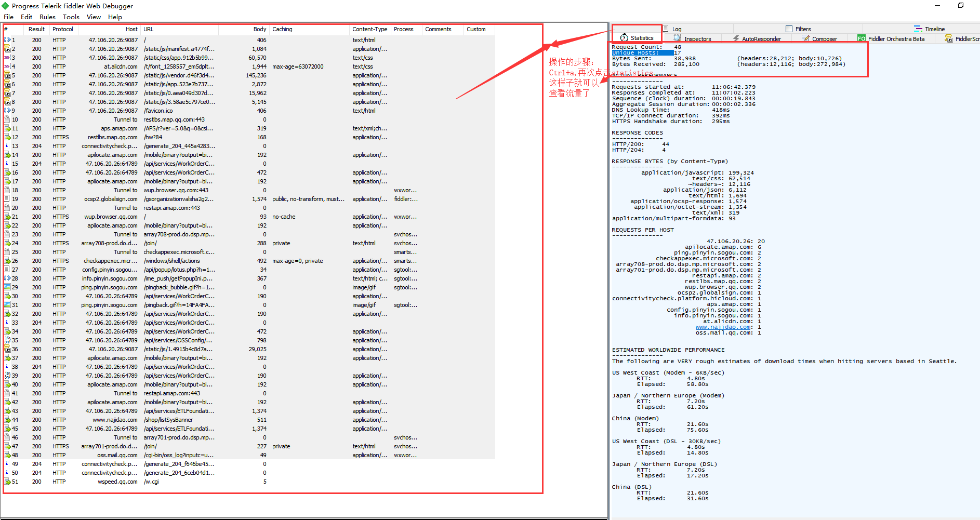The width and height of the screenshot is (980, 520).
Task: Sort sessions by the Body column header
Action: click(243, 29)
